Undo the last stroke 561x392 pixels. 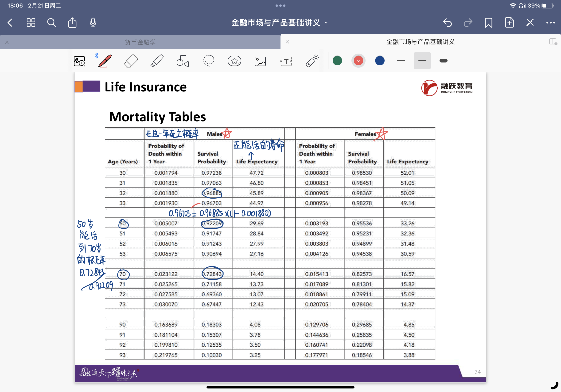[x=447, y=23]
